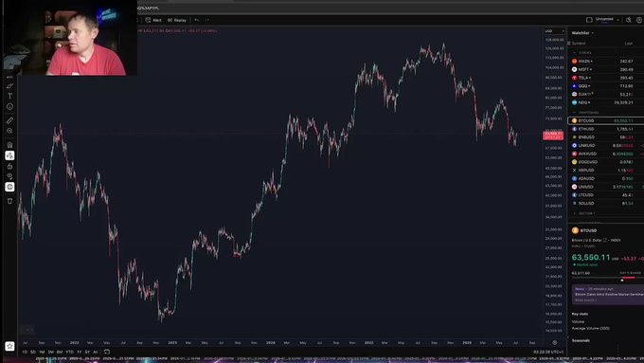Click BTCUSD title in details panel

pyautogui.click(x=588, y=230)
